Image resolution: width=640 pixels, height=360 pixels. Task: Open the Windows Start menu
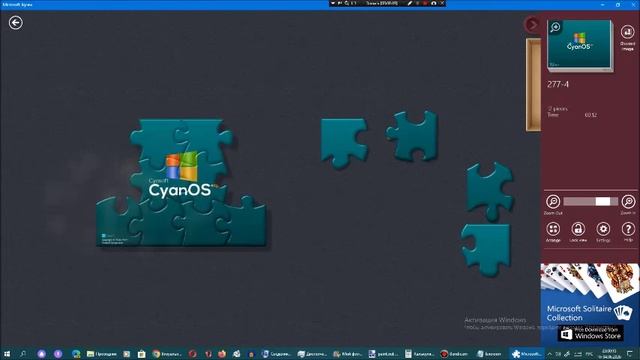[x=7, y=354]
